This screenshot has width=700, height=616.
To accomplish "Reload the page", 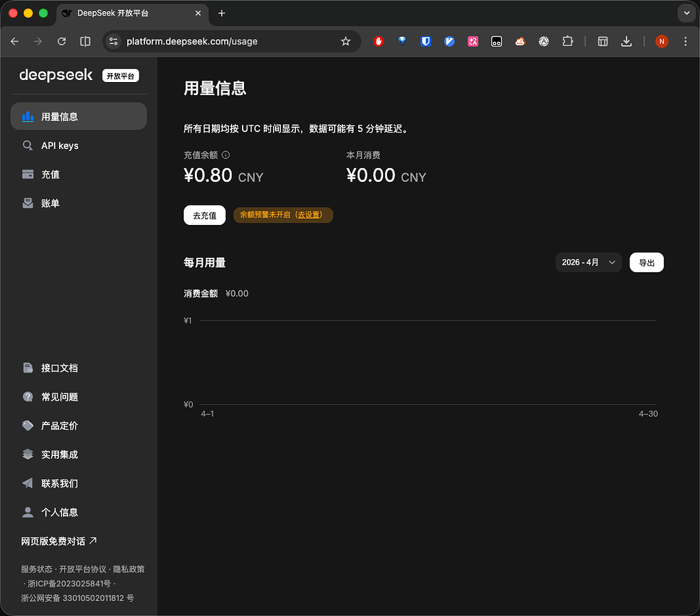I will tap(62, 42).
